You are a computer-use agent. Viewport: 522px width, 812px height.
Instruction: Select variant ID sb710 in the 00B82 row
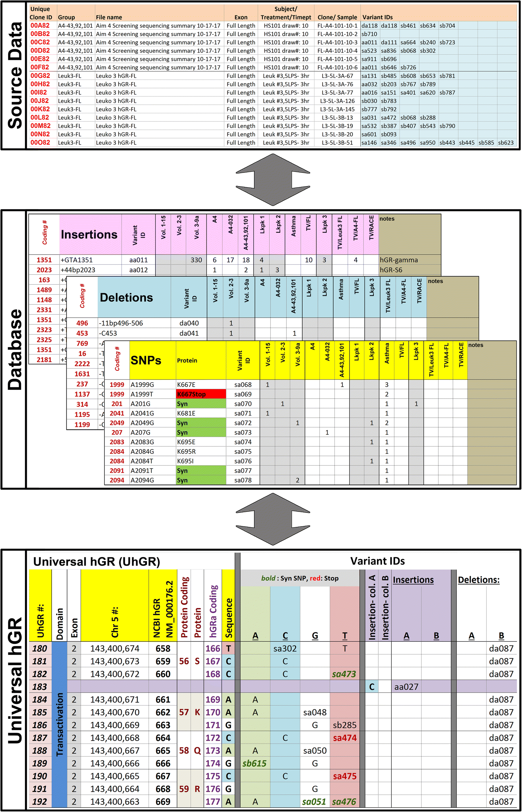click(x=369, y=34)
